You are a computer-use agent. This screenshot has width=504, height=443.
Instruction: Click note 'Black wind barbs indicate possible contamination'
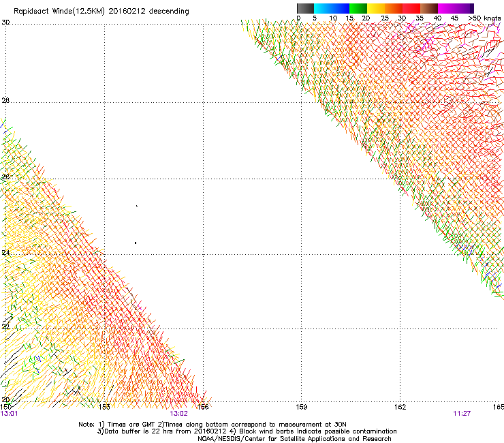coord(318,431)
